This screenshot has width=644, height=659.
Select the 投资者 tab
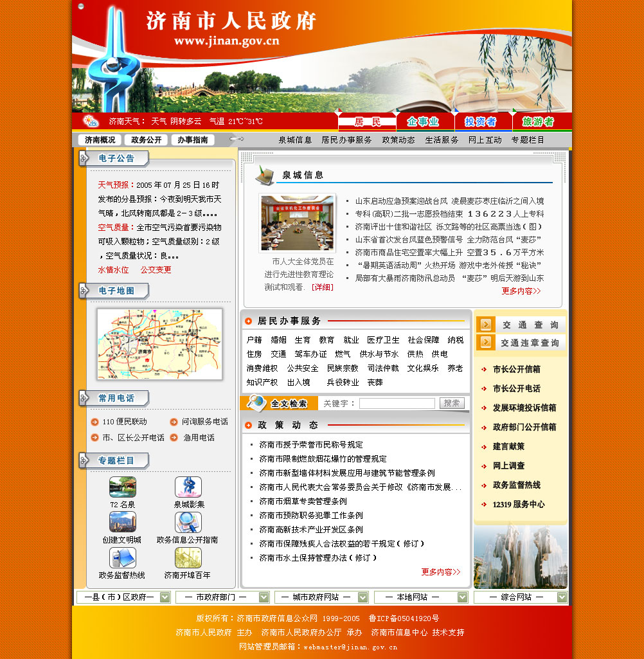[481, 122]
